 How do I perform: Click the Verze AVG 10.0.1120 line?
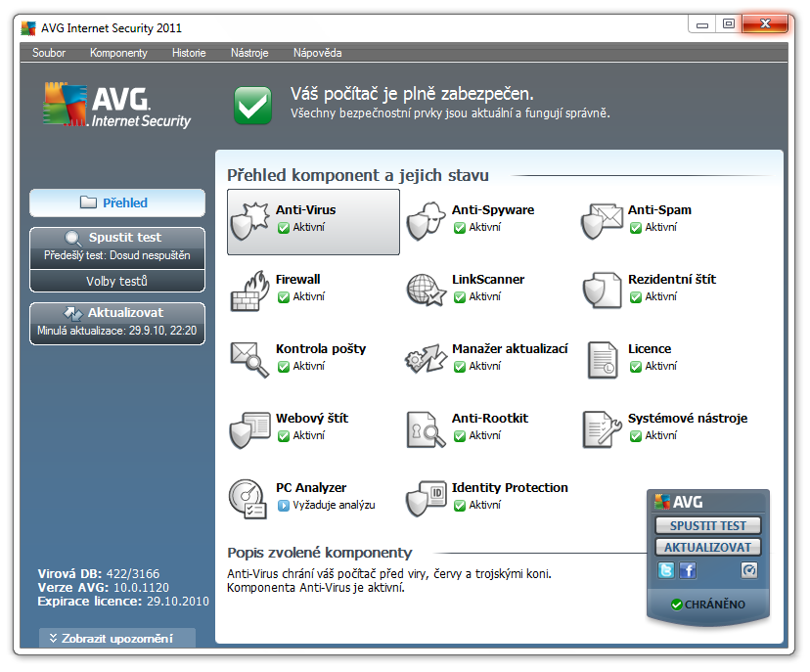point(104,587)
